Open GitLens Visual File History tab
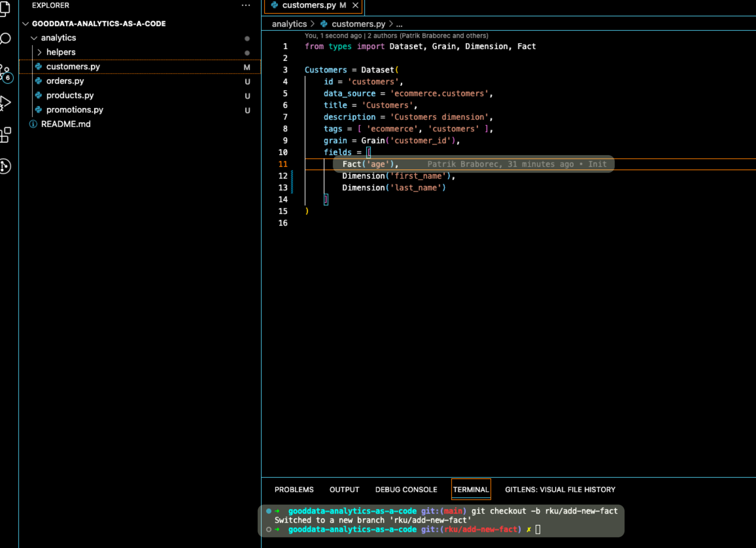Image resolution: width=756 pixels, height=548 pixels. [x=560, y=489]
